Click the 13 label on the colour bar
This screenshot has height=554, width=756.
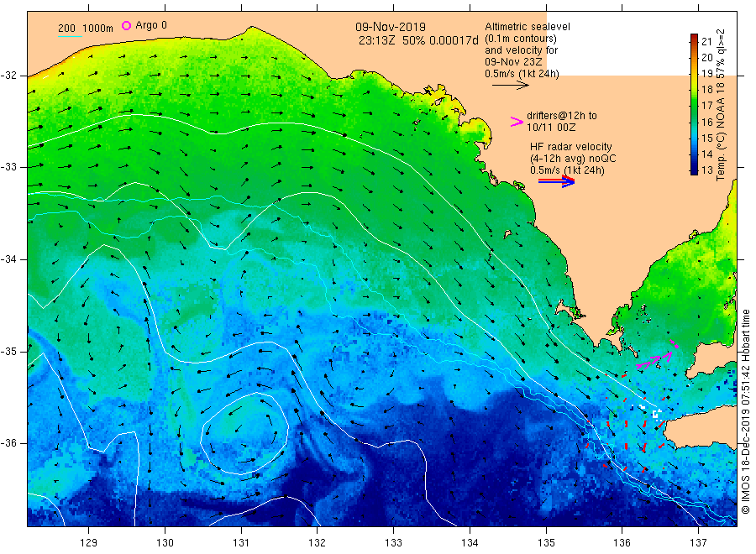(x=706, y=170)
